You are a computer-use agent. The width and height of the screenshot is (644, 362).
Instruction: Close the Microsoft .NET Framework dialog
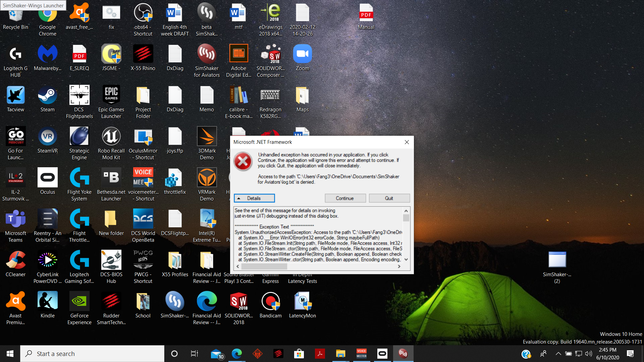pos(407,142)
